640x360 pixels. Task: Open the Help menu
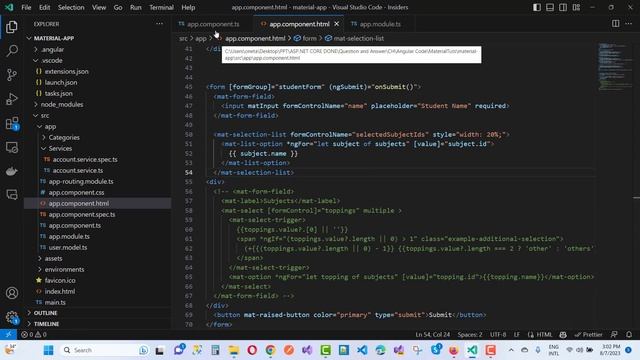coord(188,7)
